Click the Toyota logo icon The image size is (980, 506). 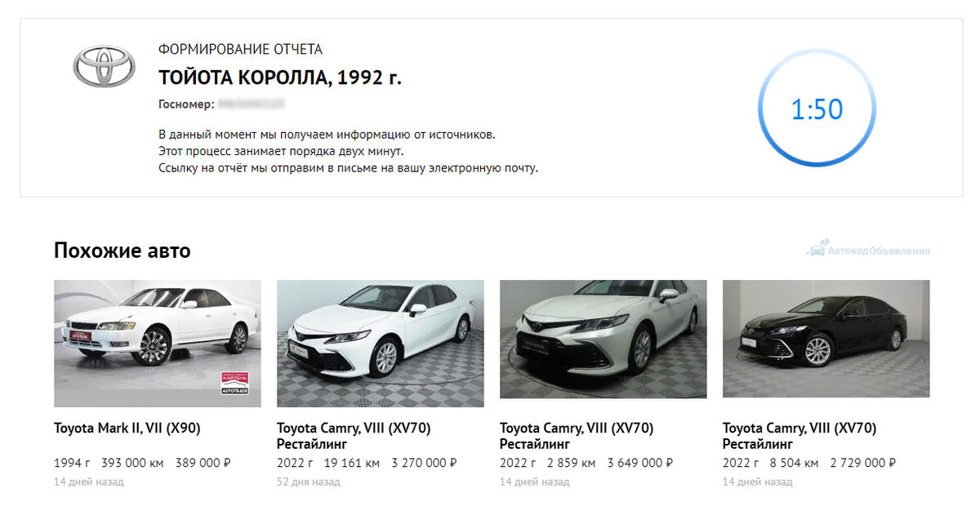pyautogui.click(x=105, y=65)
